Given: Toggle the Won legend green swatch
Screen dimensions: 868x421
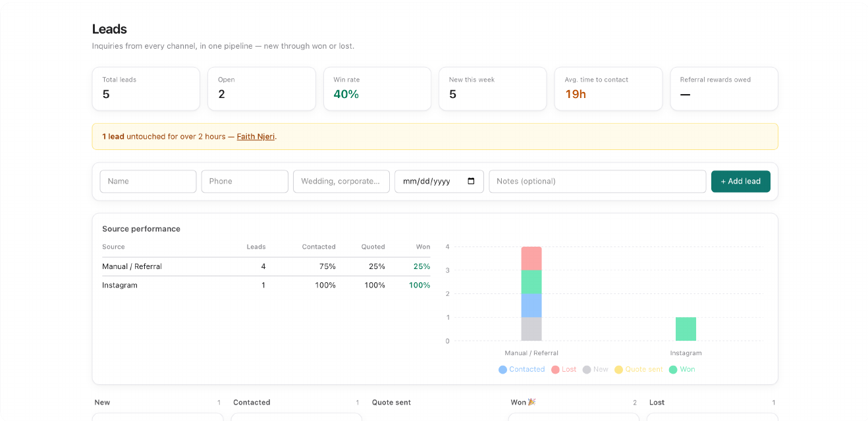Looking at the screenshot, I should pos(673,370).
